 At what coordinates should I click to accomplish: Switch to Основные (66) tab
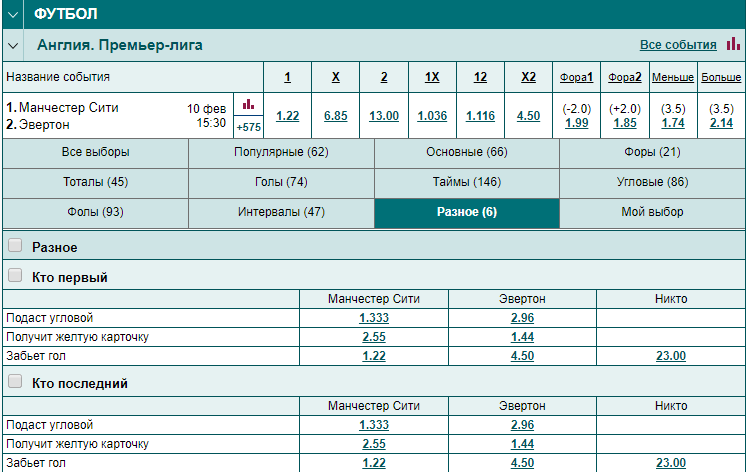(x=467, y=152)
